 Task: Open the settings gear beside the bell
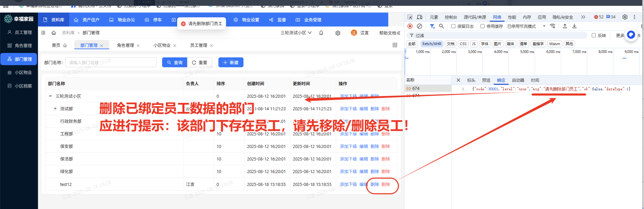[x=338, y=33]
